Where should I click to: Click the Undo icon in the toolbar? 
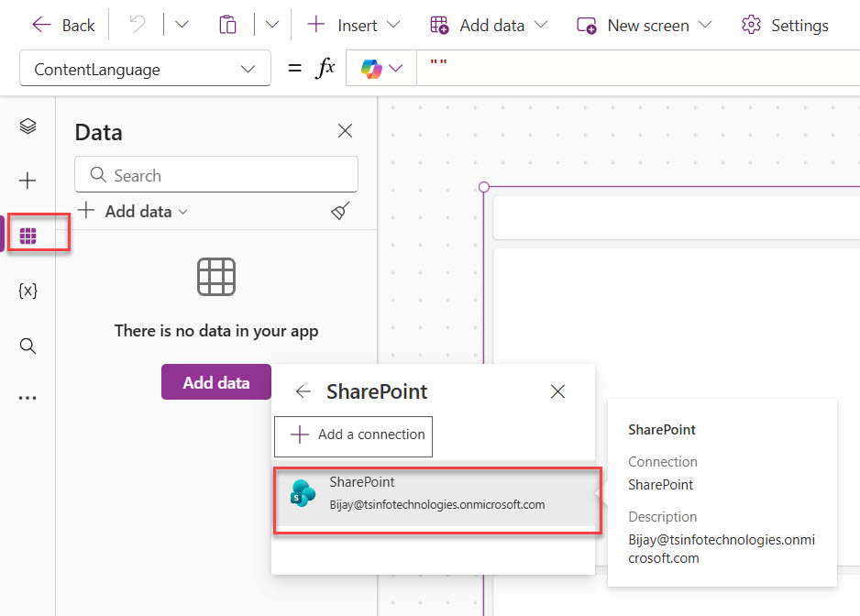138,25
